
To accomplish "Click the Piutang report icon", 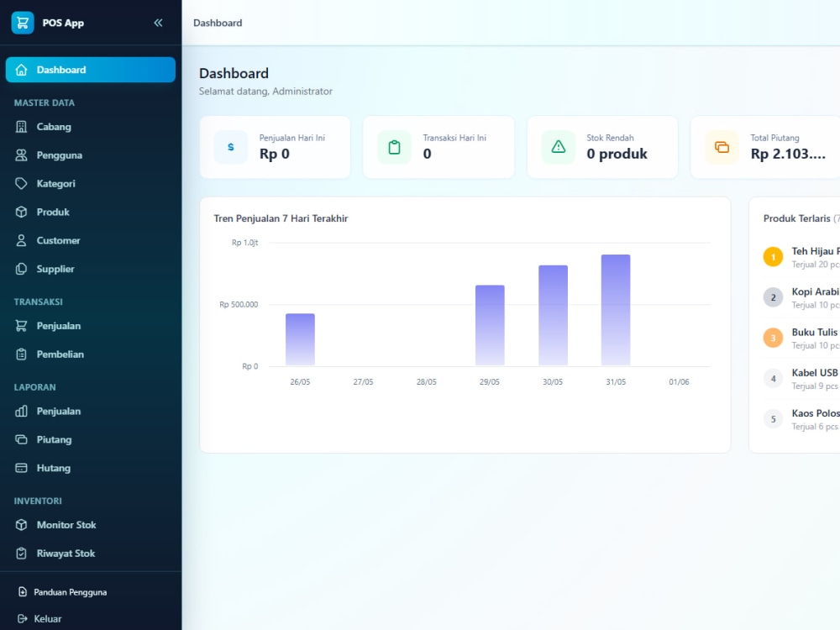I will coord(22,440).
